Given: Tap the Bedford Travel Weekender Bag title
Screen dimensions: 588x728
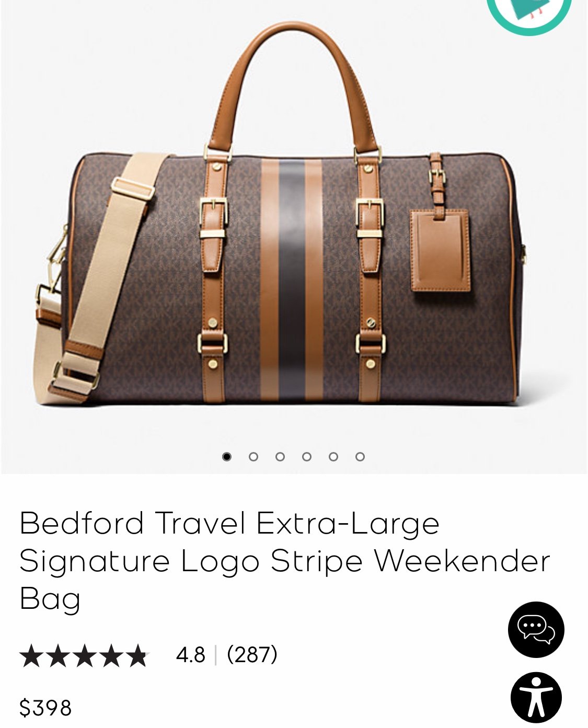Looking at the screenshot, I should pyautogui.click(x=285, y=560).
